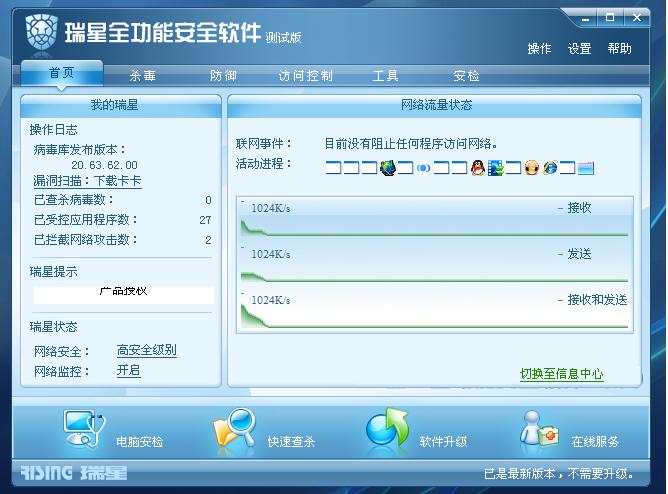Click the 快速查杀 label
The height and width of the screenshot is (494, 668).
[x=291, y=442]
